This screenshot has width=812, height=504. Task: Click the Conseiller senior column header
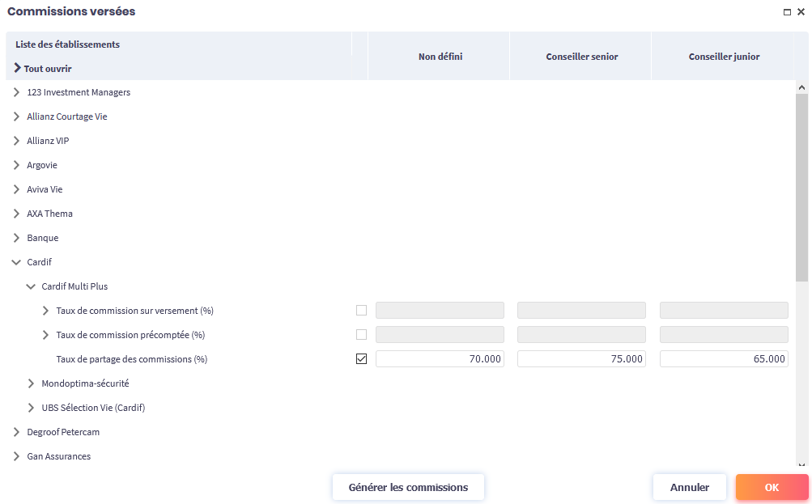tap(580, 57)
